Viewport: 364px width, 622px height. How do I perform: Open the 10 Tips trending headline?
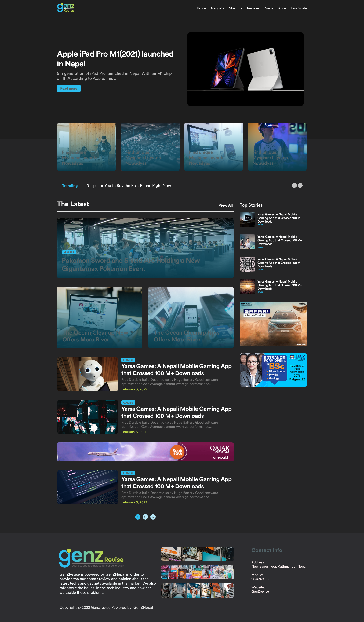[128, 186]
